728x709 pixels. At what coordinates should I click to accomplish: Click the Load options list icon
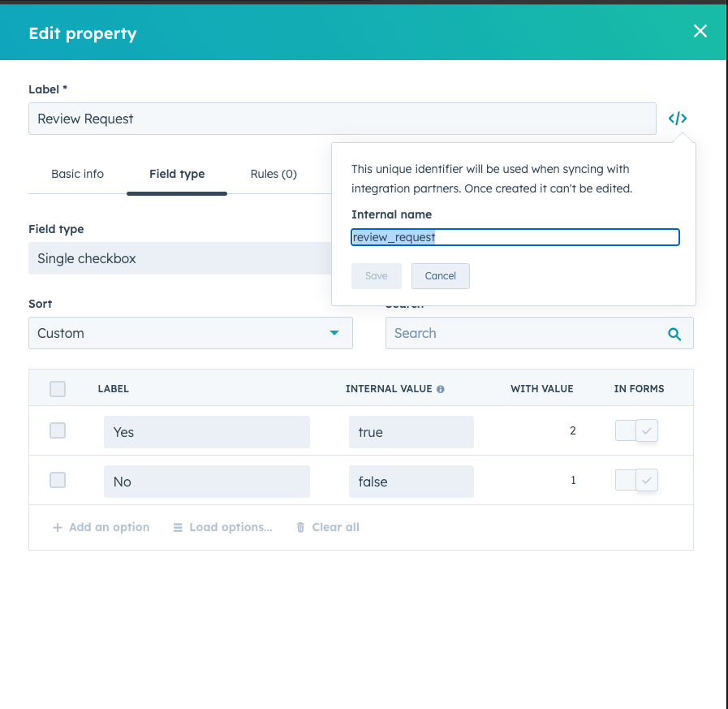coord(178,528)
